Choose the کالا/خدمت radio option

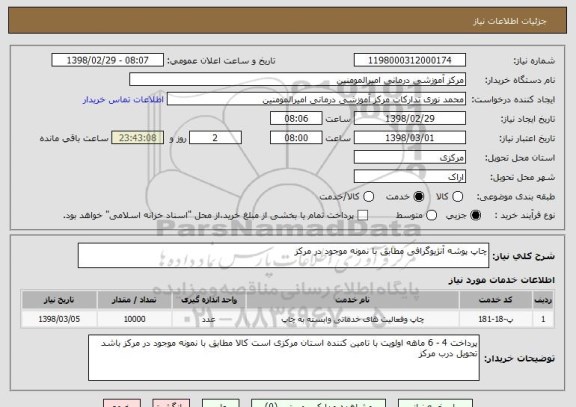tap(368, 197)
